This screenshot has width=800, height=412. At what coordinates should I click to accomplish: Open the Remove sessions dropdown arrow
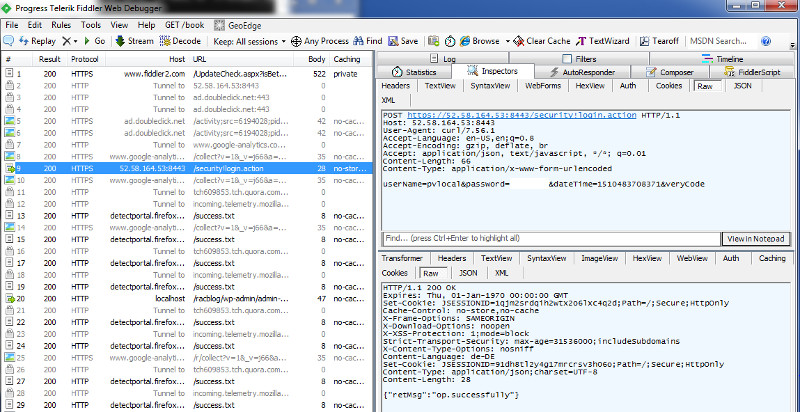tap(76, 41)
